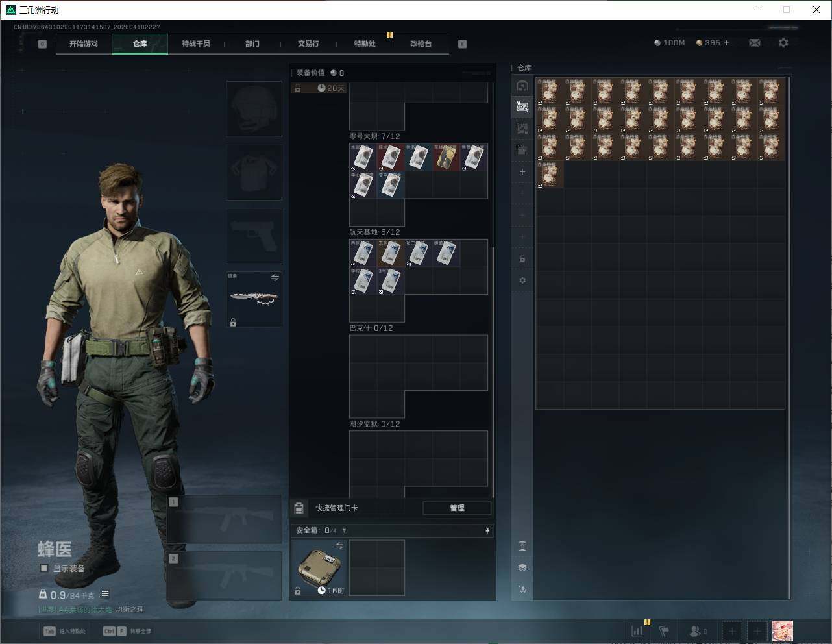This screenshot has width=832, height=644.
Task: Select the highlighted keycard-category icon in warehouse sidebar
Action: (x=522, y=106)
